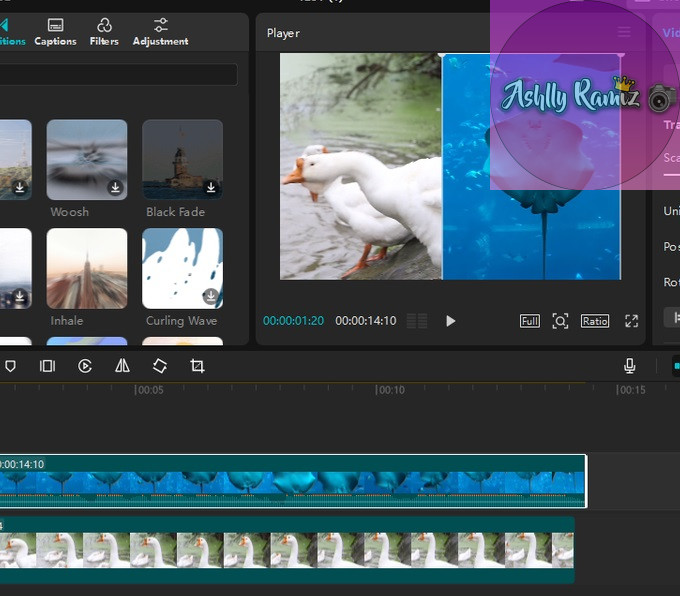
Task: Click the reverse playback icon
Action: tap(85, 366)
